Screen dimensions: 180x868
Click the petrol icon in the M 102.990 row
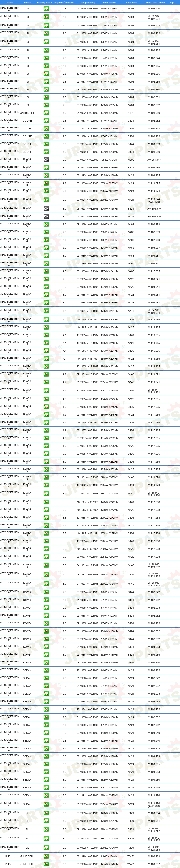click(46, 89)
